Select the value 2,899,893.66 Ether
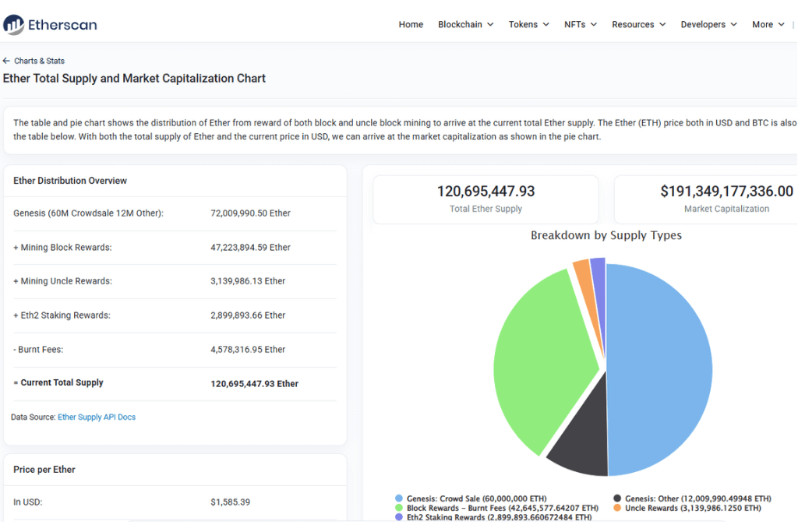The image size is (798, 532). [x=248, y=315]
